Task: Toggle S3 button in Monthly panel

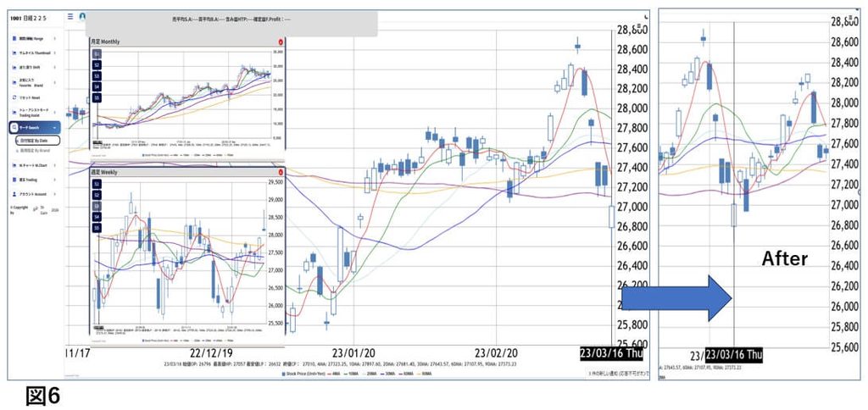Action: (97, 75)
